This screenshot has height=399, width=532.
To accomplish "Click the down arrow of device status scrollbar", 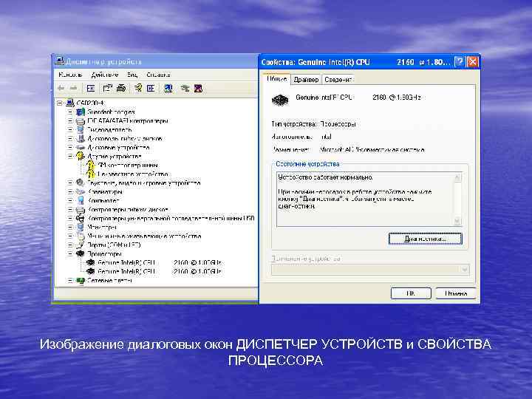I will pyautogui.click(x=457, y=221).
